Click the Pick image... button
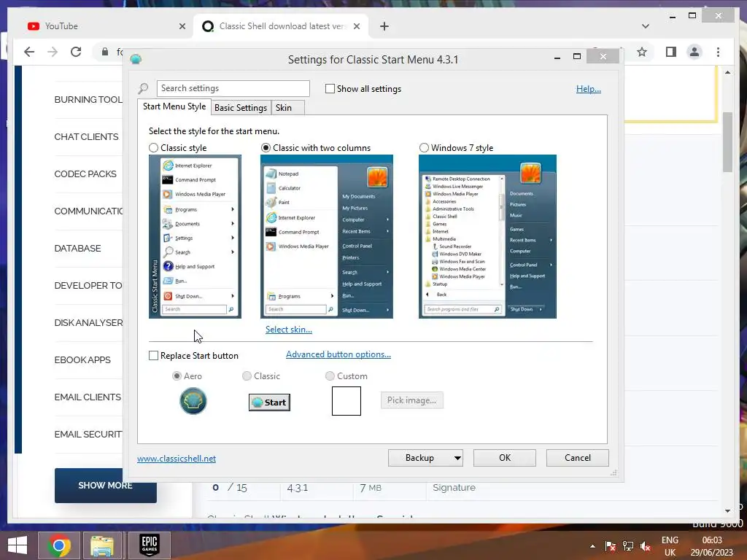Viewport: 747px width, 560px height. tap(411, 400)
